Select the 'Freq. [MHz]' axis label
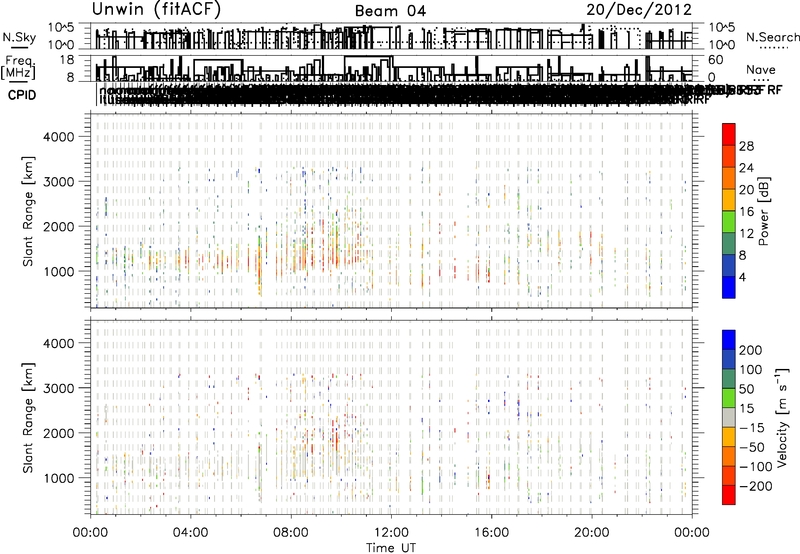The width and height of the screenshot is (800, 554). point(19,67)
